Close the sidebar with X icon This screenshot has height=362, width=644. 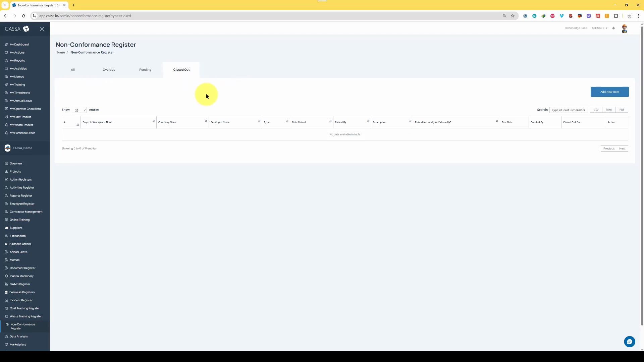(x=42, y=29)
